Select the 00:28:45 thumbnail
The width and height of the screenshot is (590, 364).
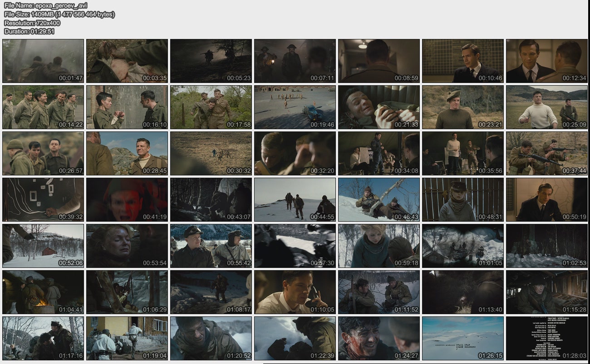coord(127,153)
